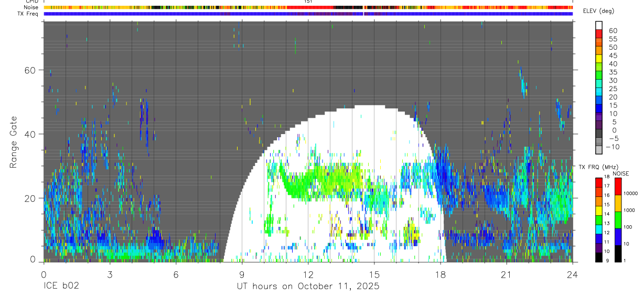Click the 'ELEV (deg)' legend title
Image resolution: width=644 pixels, height=297 pixels.
(x=598, y=11)
